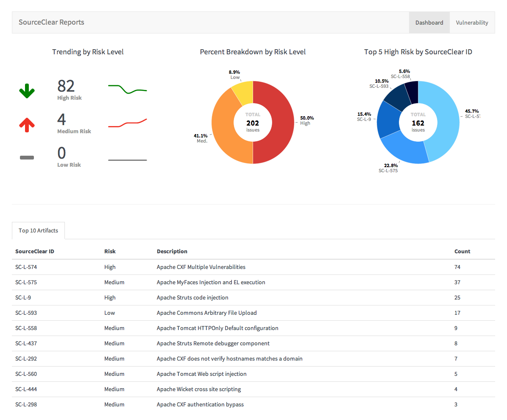The height and width of the screenshot is (420, 507).
Task: Switch to the Vulnerability tab
Action: click(472, 22)
